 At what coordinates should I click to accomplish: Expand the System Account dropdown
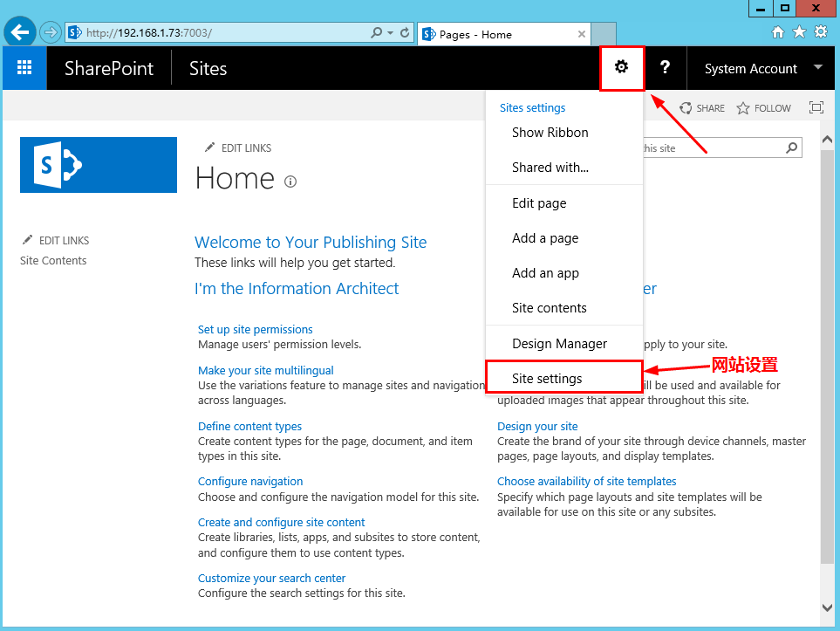[x=817, y=67]
